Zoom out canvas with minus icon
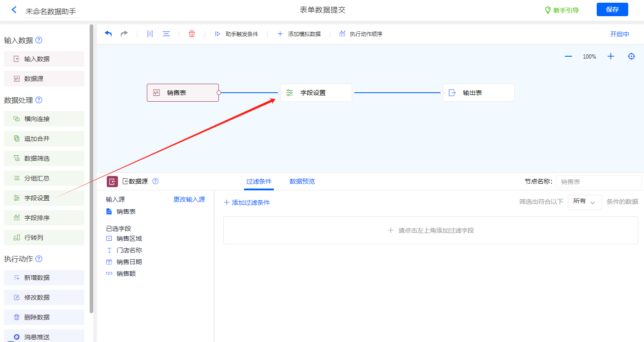The image size is (644, 342). (568, 56)
